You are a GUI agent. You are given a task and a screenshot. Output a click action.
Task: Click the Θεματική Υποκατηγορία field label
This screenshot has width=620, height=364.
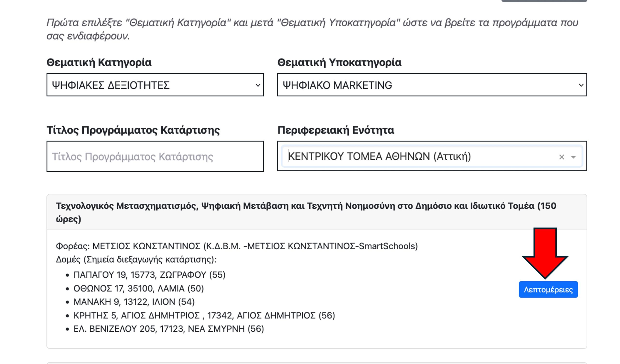(339, 62)
